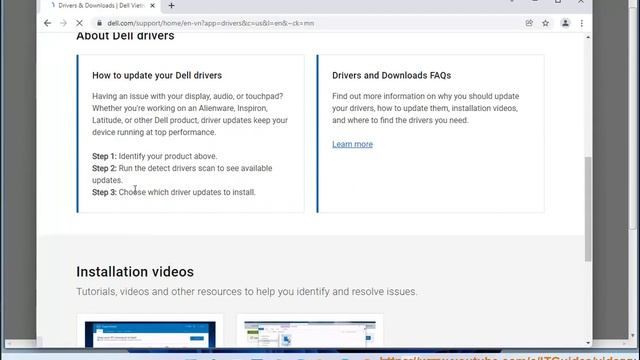The width and height of the screenshot is (640, 360).
Task: Bookmark this page with the star icon
Action: pos(546,23)
